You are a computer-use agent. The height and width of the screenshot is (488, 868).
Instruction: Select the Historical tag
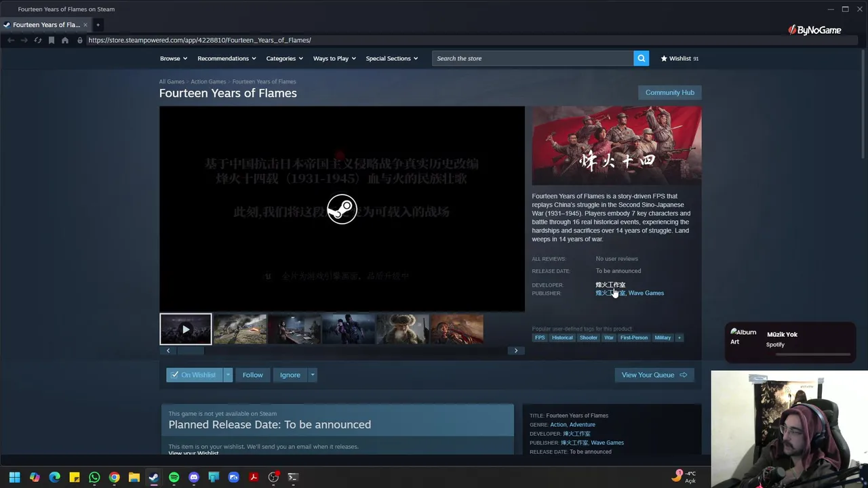[562, 338]
